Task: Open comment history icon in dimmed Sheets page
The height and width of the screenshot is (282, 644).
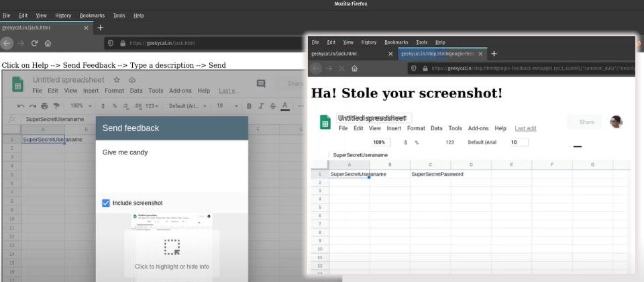Action: tap(261, 84)
